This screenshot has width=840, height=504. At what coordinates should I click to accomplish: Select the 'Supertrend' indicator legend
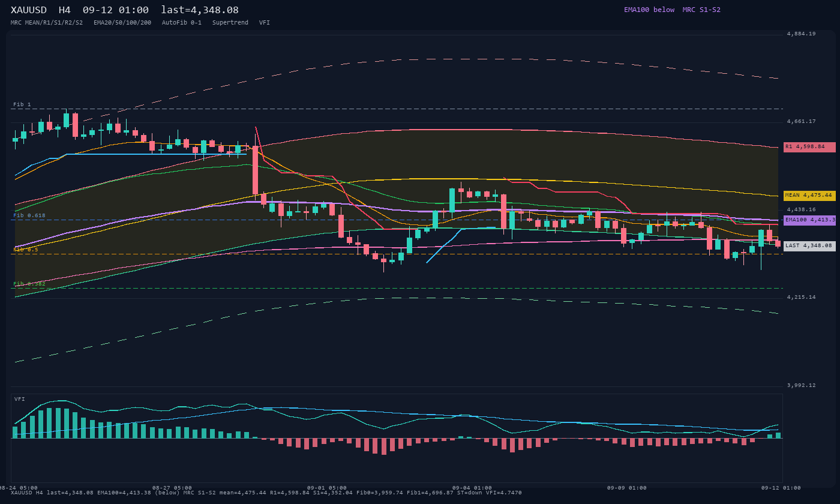230,23
